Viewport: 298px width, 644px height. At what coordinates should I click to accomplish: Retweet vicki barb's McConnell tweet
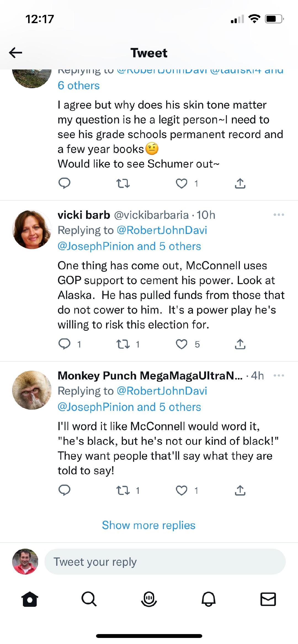click(123, 344)
